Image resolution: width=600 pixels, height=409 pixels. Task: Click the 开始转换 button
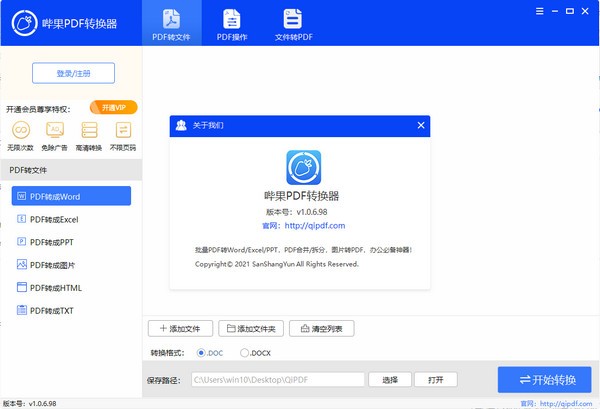pos(545,380)
